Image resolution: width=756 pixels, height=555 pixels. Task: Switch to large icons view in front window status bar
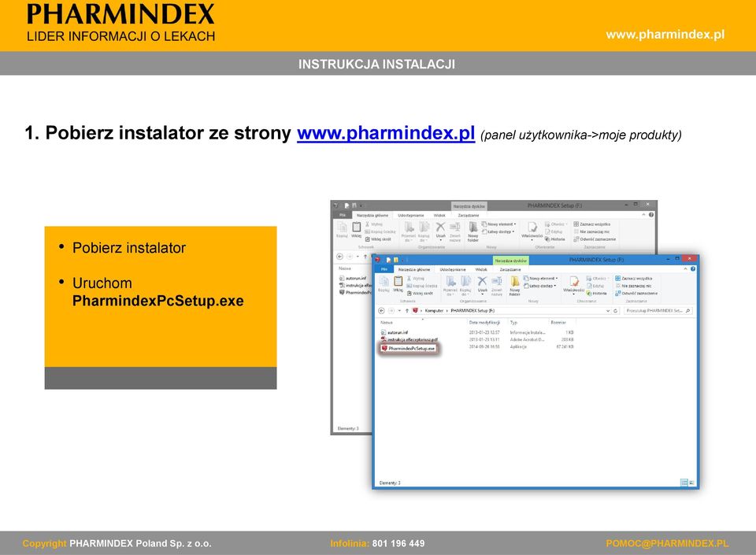[x=692, y=483]
